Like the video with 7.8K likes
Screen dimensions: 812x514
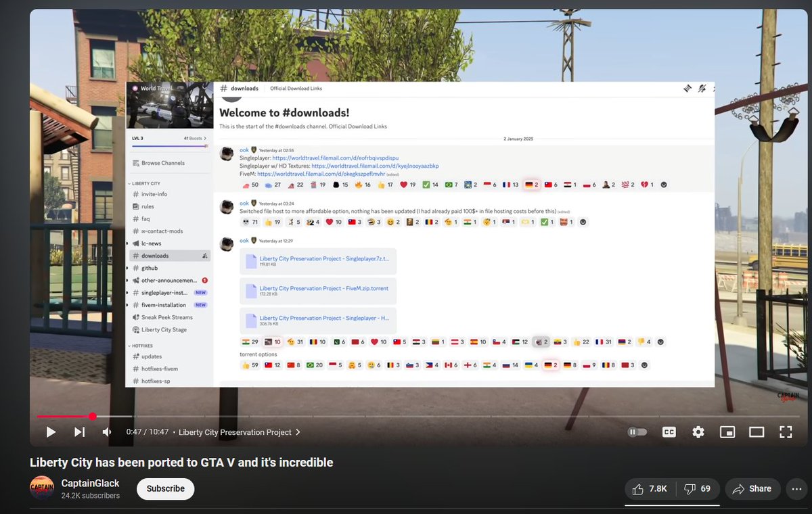pyautogui.click(x=650, y=488)
